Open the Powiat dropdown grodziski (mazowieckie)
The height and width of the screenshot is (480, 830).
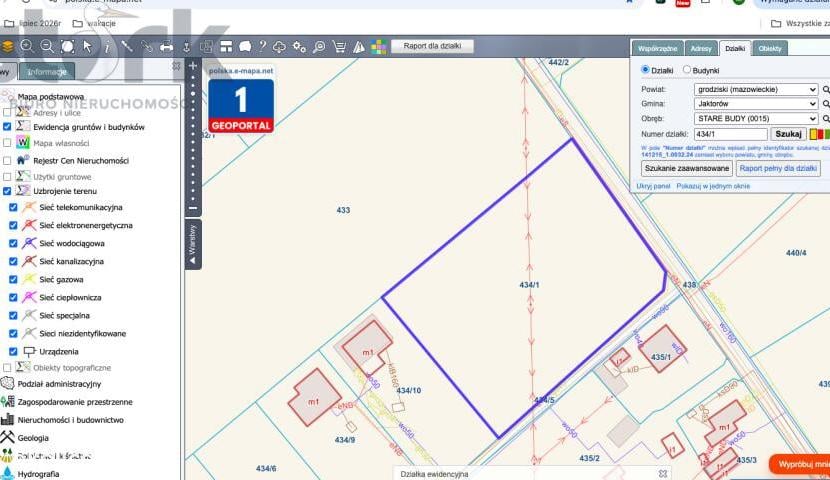point(756,89)
